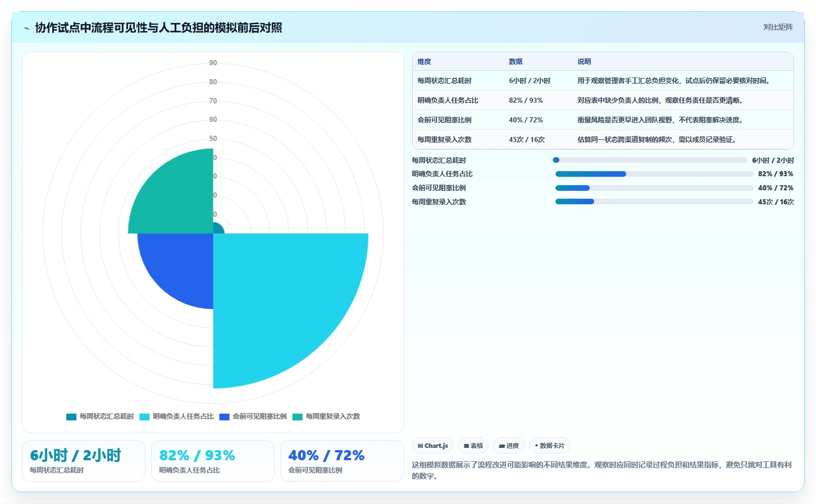Click the axis tick label 50
The image size is (816, 504).
tap(213, 139)
